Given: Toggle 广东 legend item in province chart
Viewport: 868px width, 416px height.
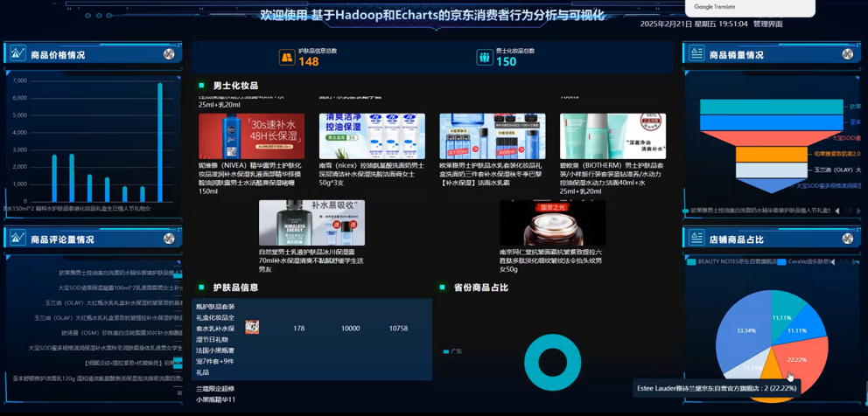Looking at the screenshot, I should (453, 351).
